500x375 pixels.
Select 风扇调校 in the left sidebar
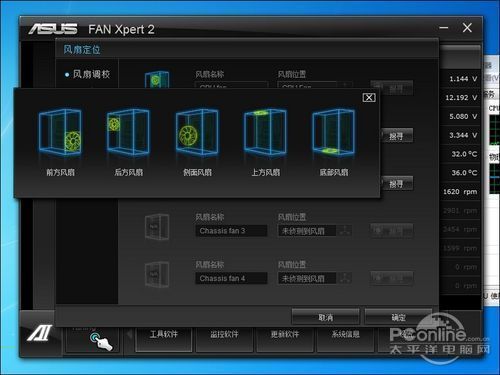[x=91, y=74]
